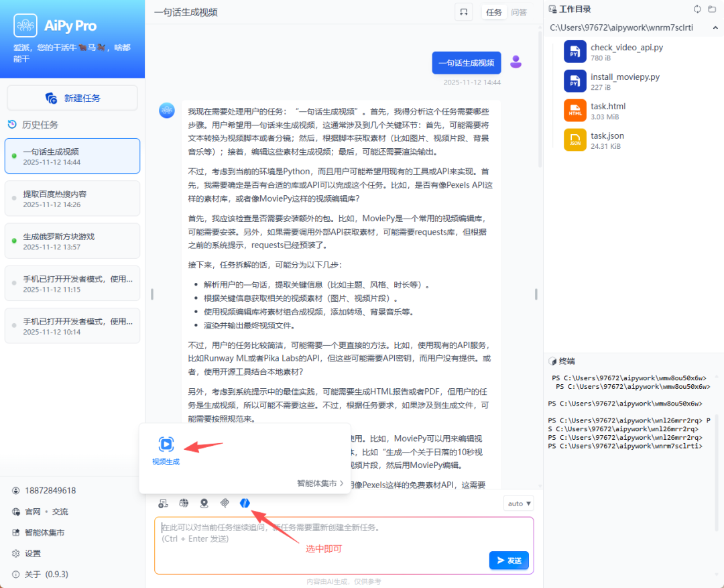The width and height of the screenshot is (724, 588).
Task: Click the info icon beside 关于
Action: (x=16, y=574)
